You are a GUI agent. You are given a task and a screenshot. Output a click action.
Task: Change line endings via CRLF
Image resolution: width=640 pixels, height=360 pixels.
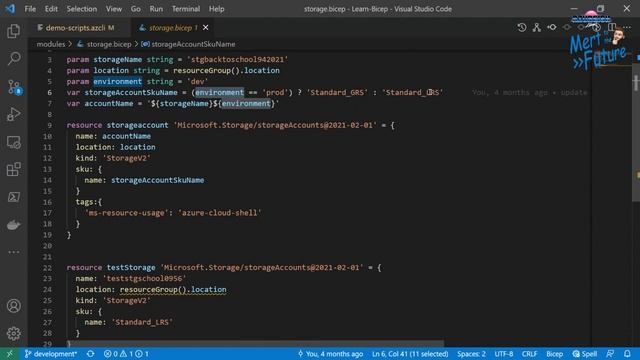(x=529, y=354)
